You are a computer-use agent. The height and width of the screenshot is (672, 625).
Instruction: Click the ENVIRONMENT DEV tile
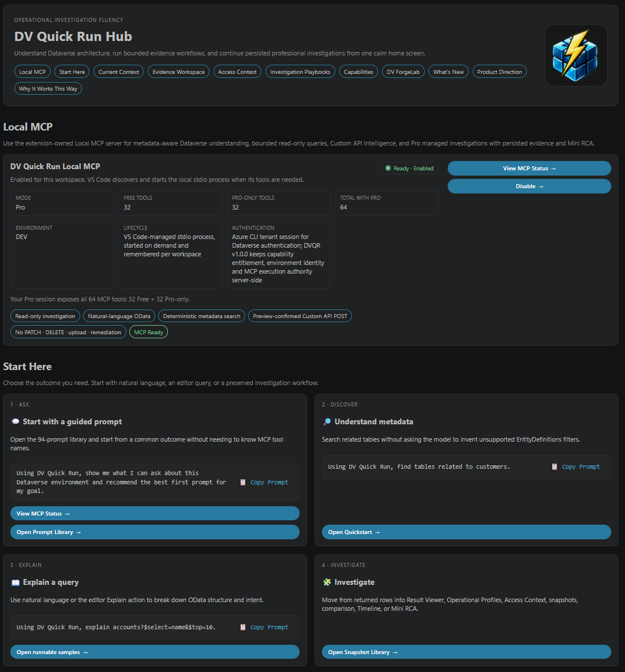coord(62,254)
